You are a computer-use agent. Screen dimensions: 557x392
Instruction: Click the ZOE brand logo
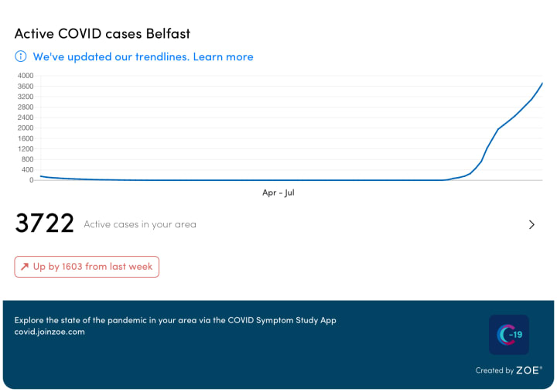click(528, 370)
